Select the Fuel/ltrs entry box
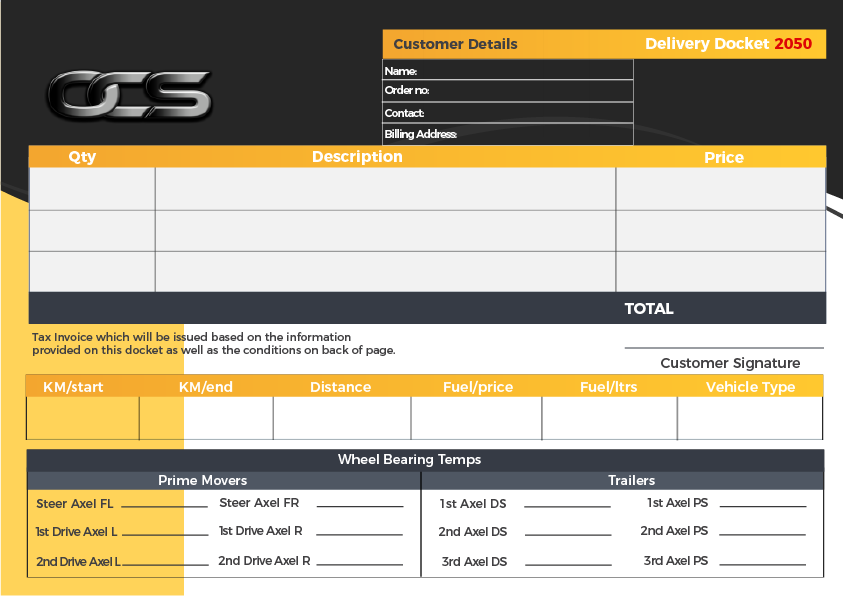843x596 pixels. 609,418
